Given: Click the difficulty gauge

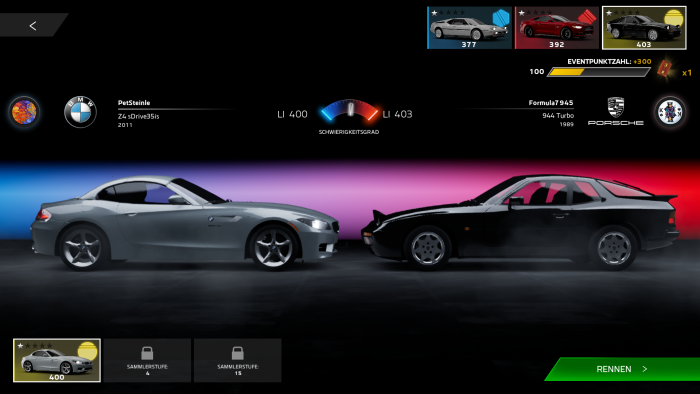Looking at the screenshot, I should (350, 110).
